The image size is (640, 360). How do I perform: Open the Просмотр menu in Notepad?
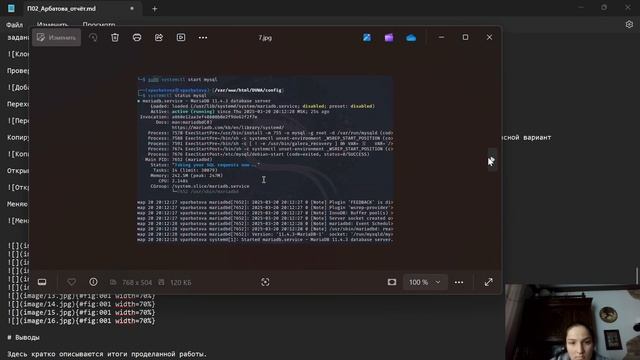point(99,25)
